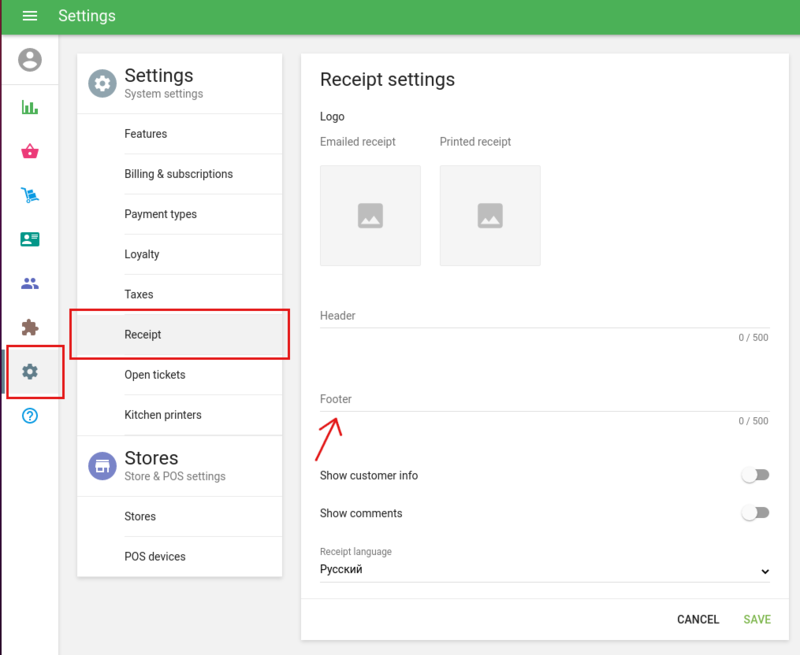The image size is (800, 655).
Task: Upload an Emailed receipt logo image
Action: pos(370,215)
